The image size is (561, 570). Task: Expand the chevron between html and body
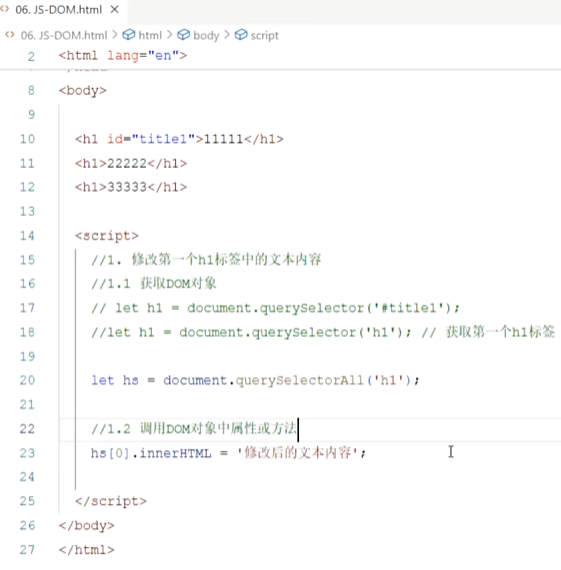(169, 35)
